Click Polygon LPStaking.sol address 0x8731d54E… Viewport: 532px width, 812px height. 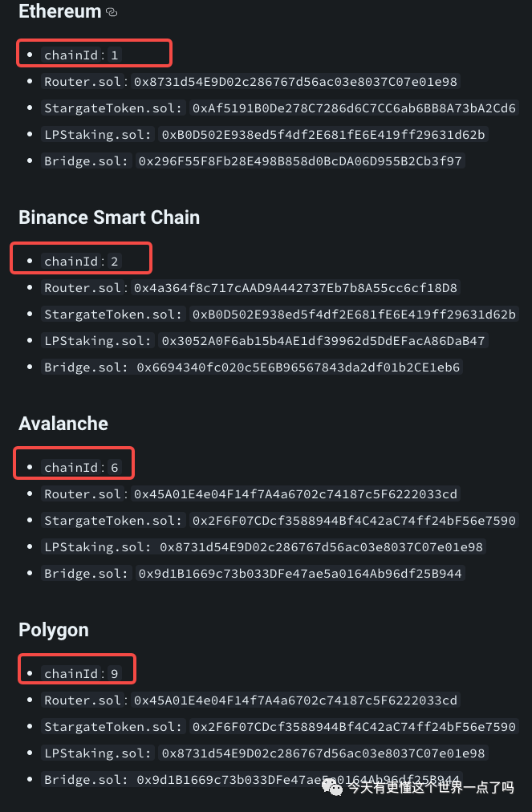(323, 753)
